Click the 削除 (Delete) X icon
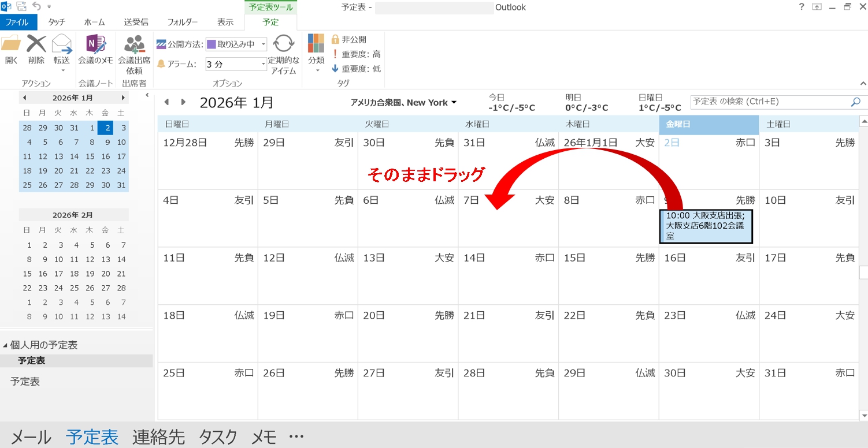 coord(36,45)
